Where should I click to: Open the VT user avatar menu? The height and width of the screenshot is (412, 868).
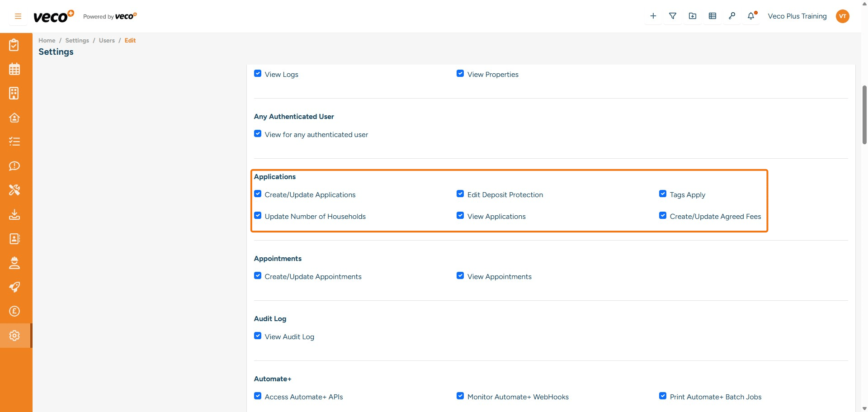[842, 16]
